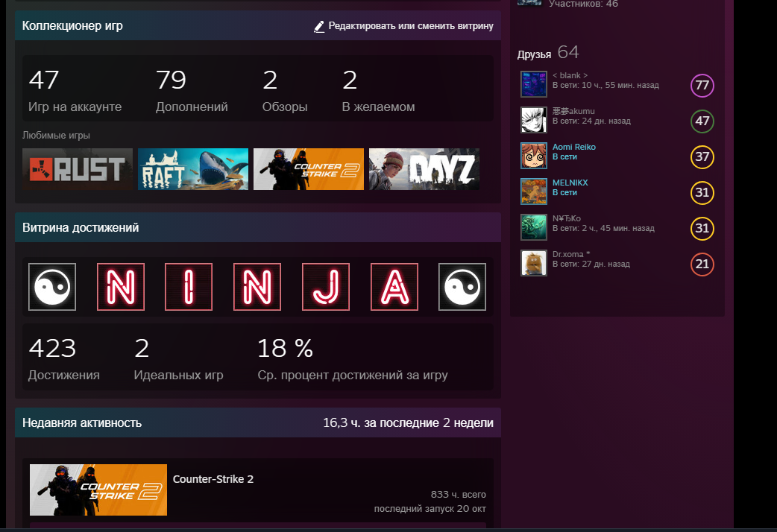The image size is (777, 532).
Task: Open the Друзья friends list link
Action: (x=535, y=54)
